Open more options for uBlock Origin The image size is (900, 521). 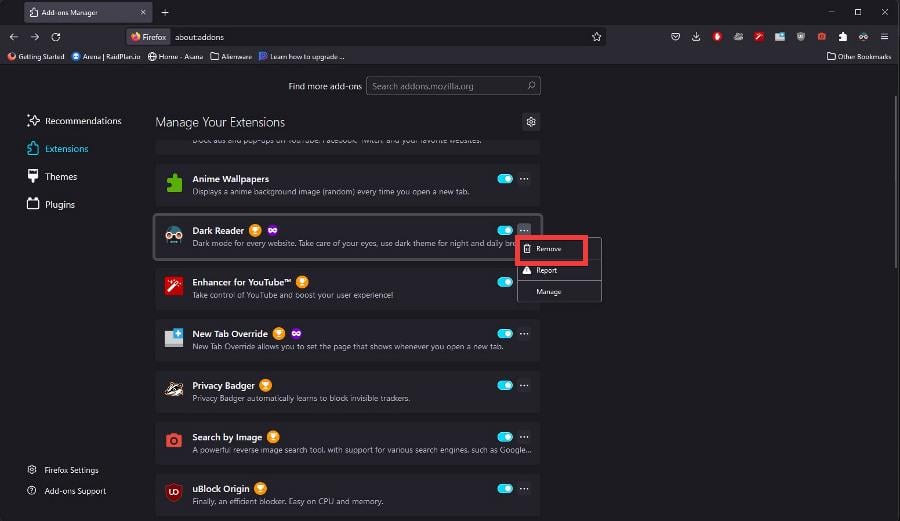coord(524,488)
